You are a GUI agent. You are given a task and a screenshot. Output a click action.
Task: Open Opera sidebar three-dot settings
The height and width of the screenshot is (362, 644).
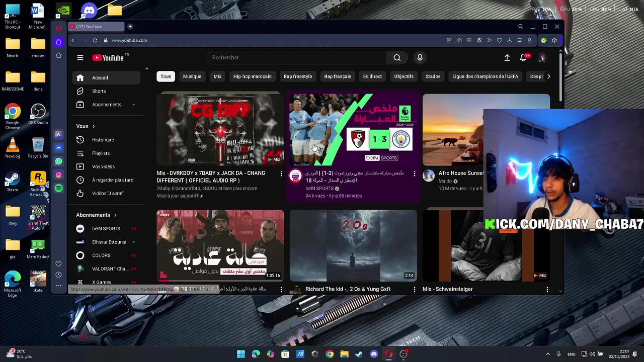pyautogui.click(x=59, y=286)
